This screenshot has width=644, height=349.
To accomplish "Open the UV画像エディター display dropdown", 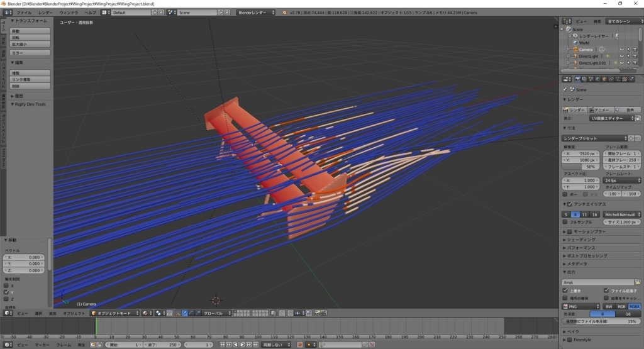I will point(611,118).
